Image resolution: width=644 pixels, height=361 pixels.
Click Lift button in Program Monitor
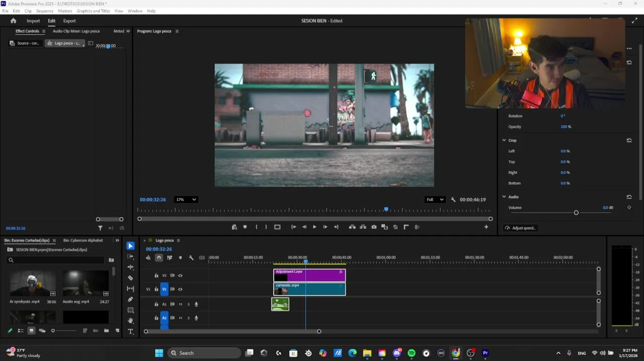(x=352, y=227)
